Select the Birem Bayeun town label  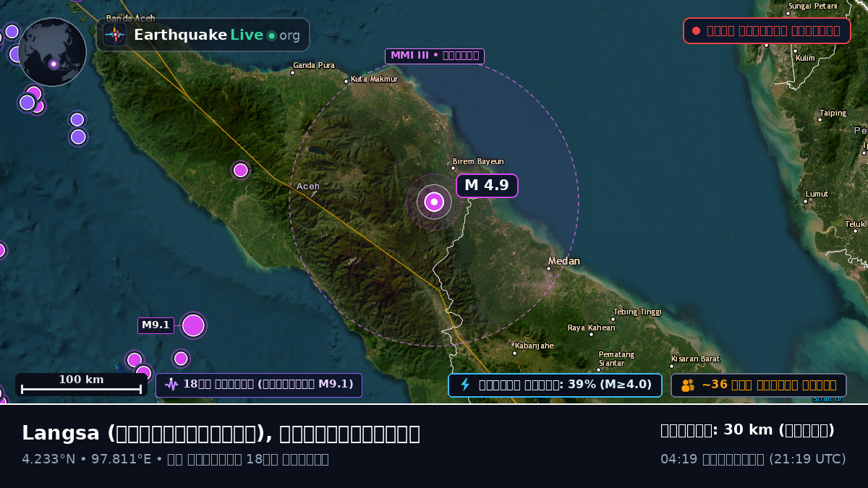tap(478, 162)
